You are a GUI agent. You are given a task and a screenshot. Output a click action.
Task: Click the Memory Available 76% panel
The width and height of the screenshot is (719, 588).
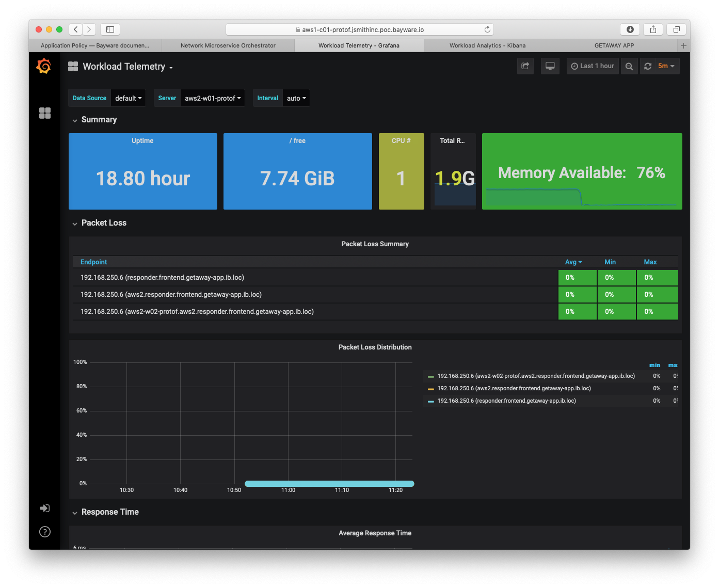coord(582,171)
